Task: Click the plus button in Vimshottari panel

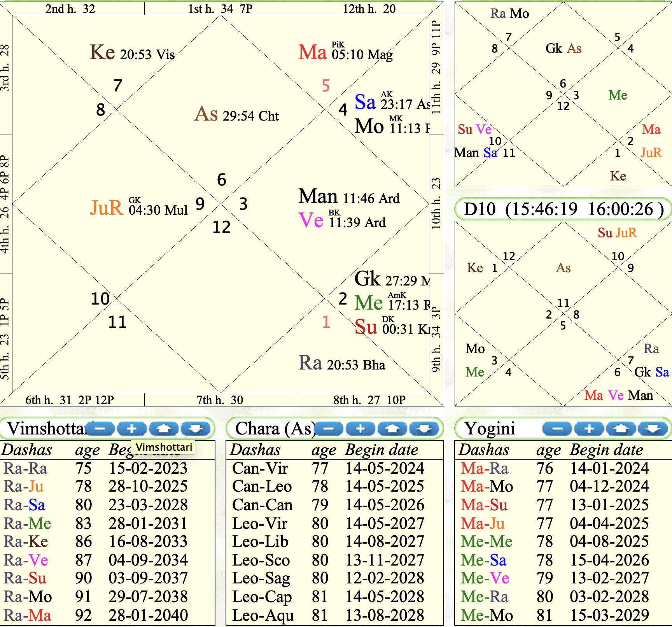Action: click(132, 429)
